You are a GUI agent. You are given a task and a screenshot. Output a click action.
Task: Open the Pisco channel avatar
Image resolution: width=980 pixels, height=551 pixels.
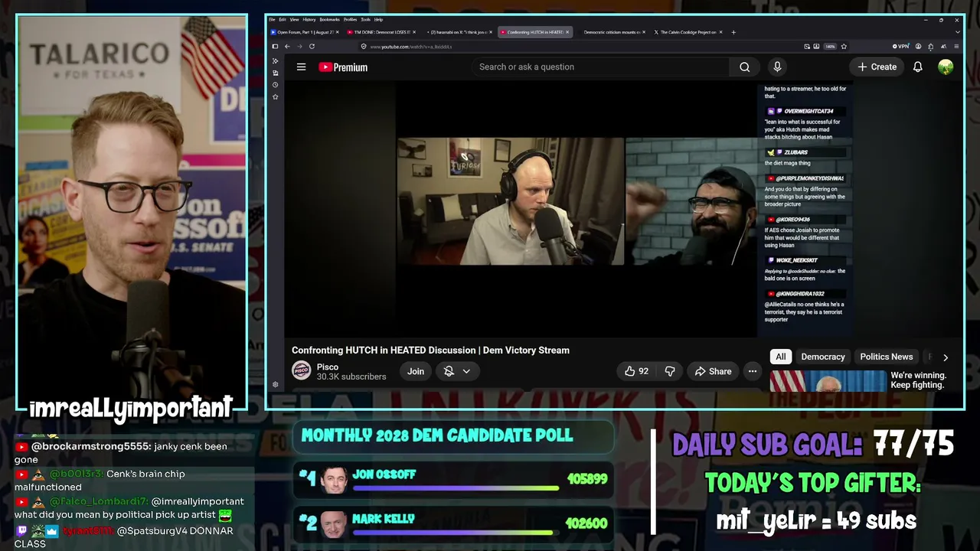click(x=302, y=371)
